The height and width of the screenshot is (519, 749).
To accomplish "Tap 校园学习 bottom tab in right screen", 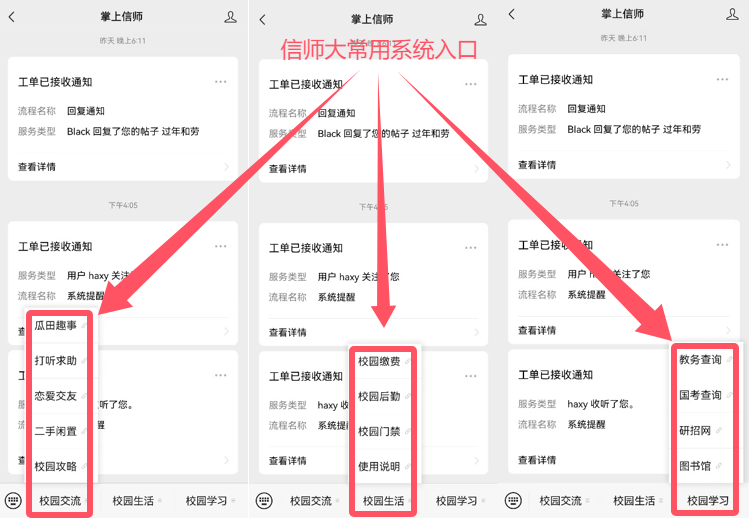I will (708, 501).
